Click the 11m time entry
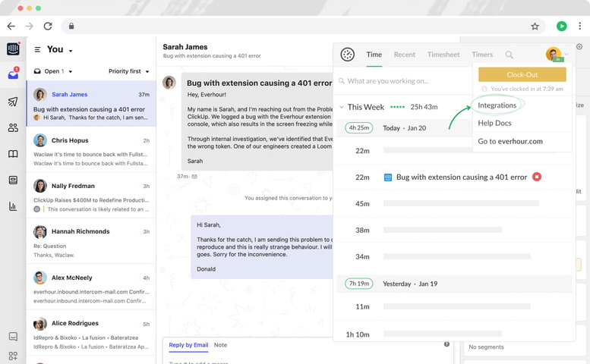590x364 pixels. coord(454,306)
